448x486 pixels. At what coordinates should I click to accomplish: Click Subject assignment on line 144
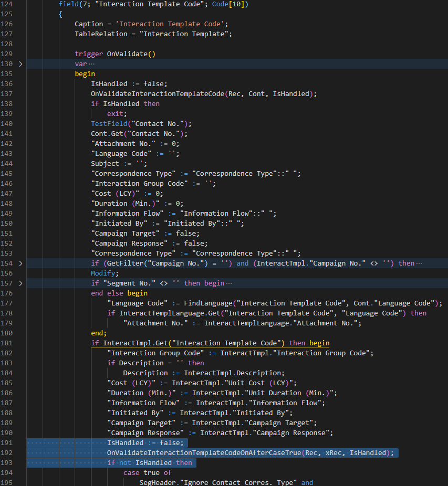(x=119, y=164)
